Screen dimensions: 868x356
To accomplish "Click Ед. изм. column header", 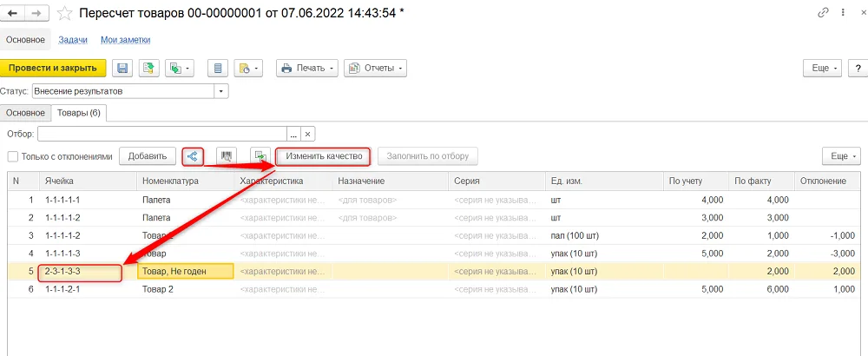I will click(x=603, y=181).
